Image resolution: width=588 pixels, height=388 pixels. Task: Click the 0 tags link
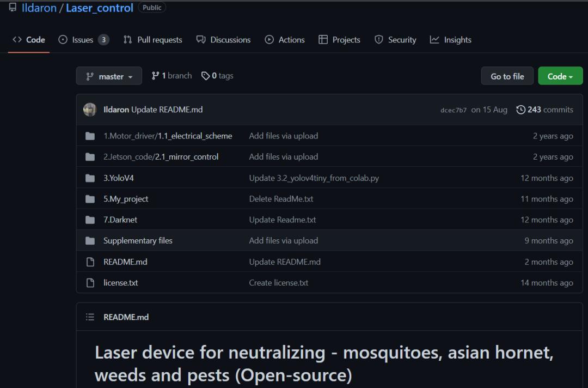click(x=217, y=76)
